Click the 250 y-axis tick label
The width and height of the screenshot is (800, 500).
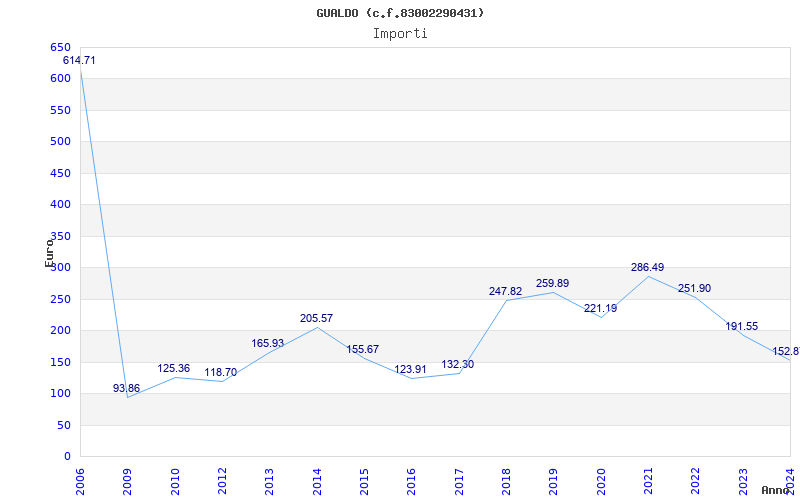point(60,299)
